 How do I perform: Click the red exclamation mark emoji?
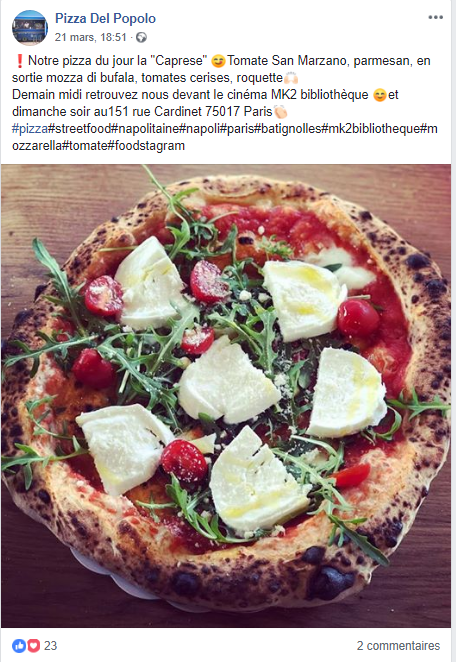coord(19,61)
